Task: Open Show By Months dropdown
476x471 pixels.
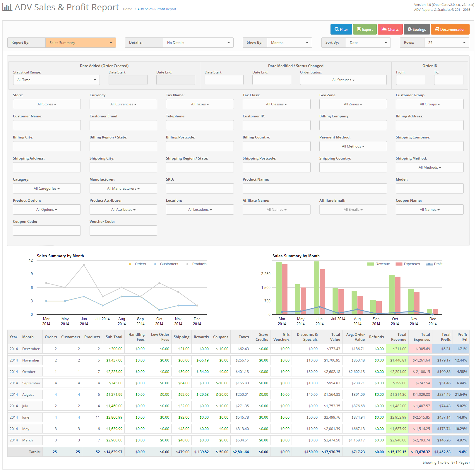Action: [x=290, y=43]
